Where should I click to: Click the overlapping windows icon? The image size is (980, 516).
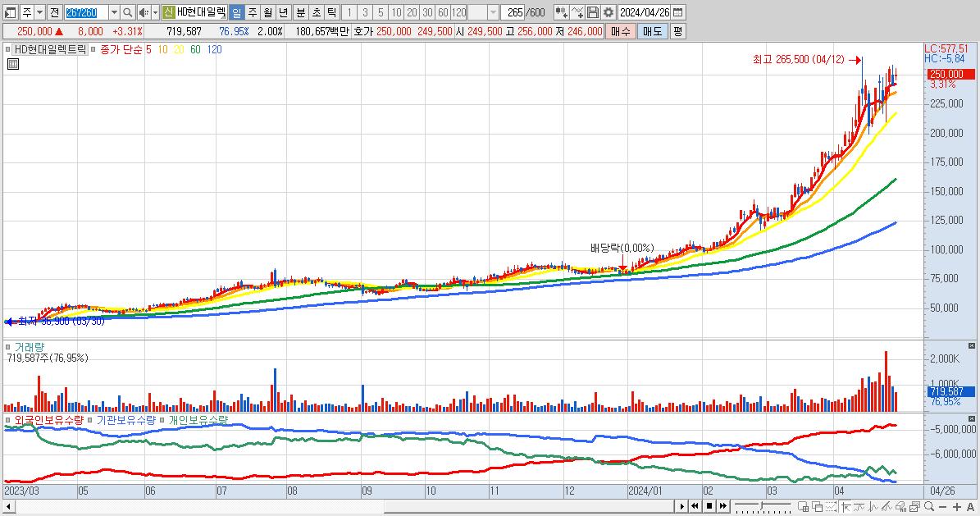(818, 507)
